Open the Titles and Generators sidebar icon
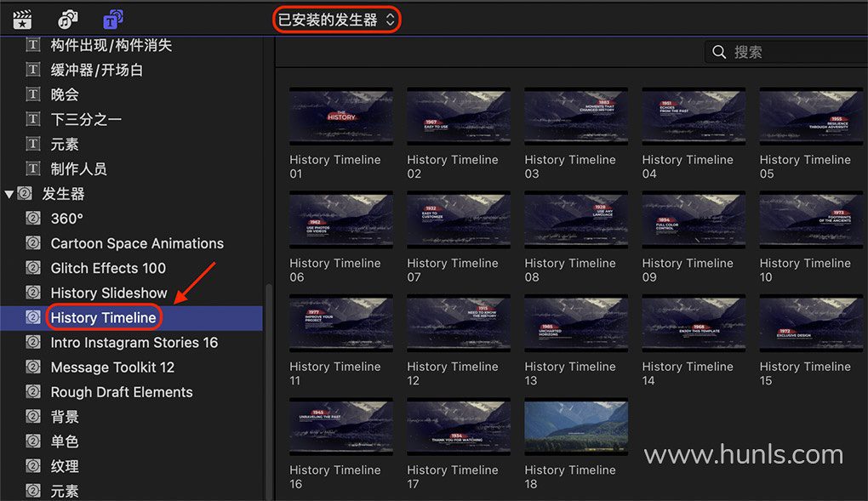The height and width of the screenshot is (501, 868). (113, 20)
